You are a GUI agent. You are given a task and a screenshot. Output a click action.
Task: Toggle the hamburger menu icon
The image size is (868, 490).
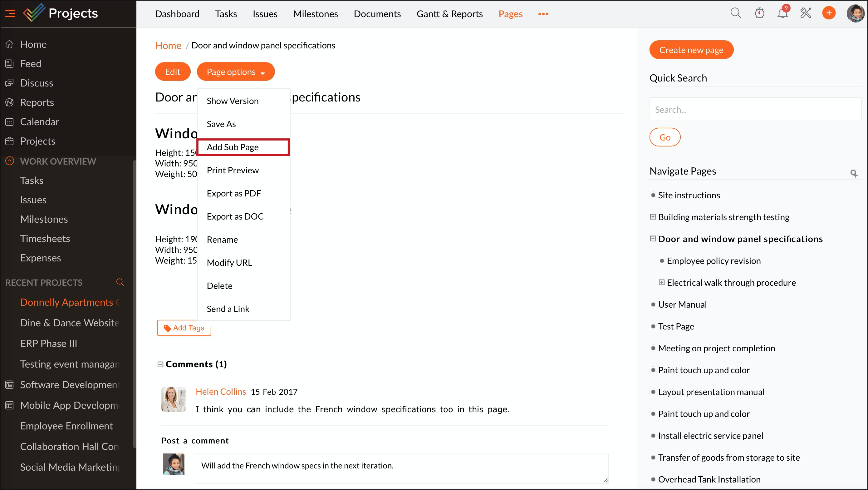10,13
